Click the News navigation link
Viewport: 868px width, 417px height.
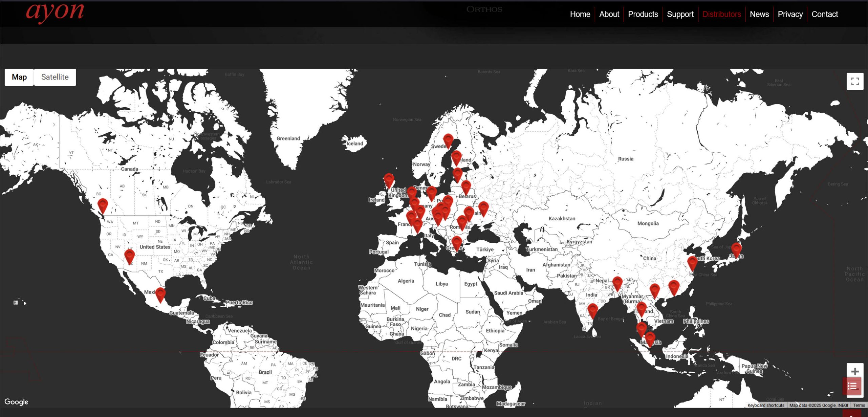point(759,14)
